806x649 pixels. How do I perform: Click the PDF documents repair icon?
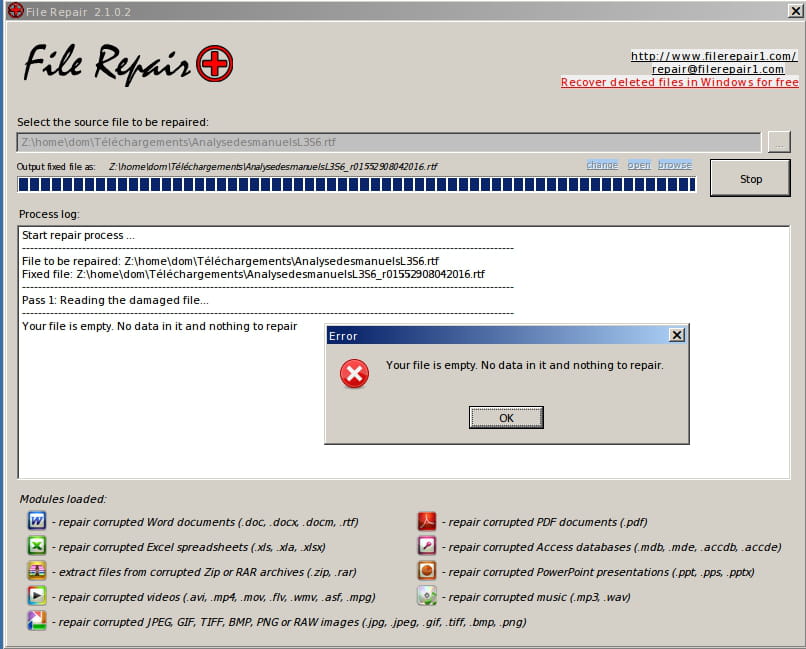[x=427, y=521]
